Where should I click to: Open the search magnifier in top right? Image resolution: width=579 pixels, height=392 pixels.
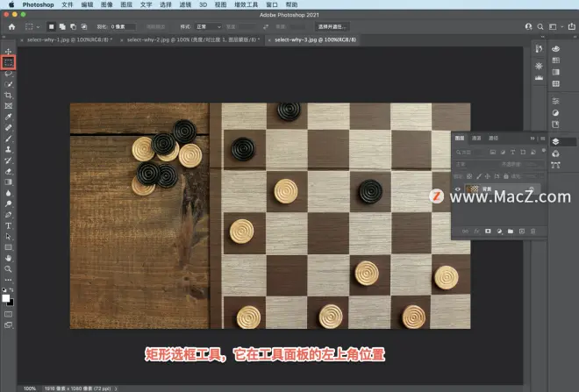540,27
